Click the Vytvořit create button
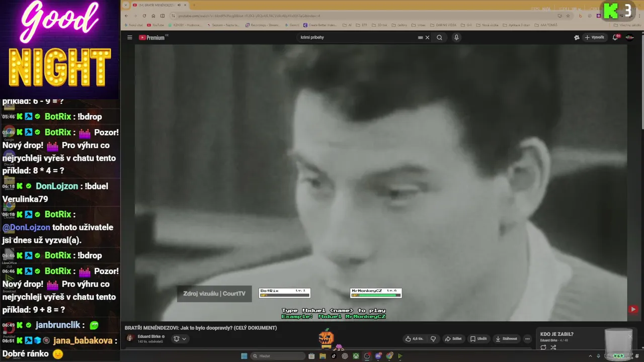This screenshot has height=362, width=644. pos(594,37)
